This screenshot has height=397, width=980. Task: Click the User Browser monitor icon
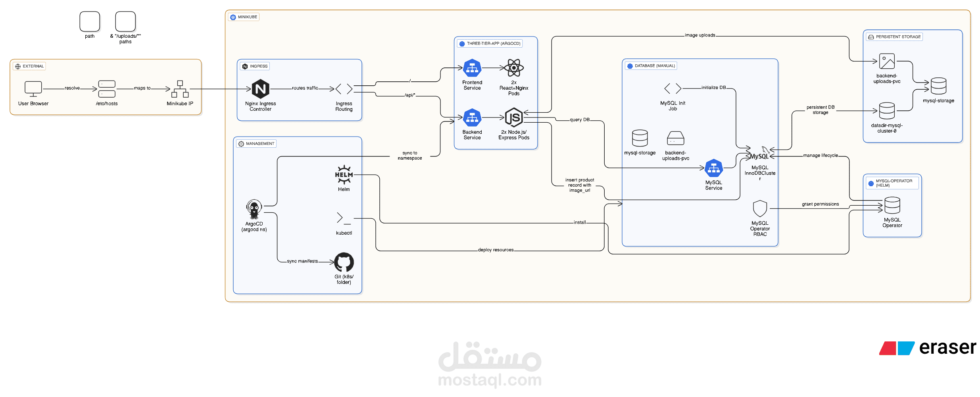(33, 89)
